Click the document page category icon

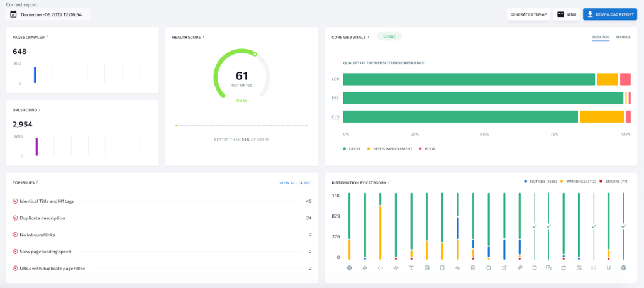click(473, 268)
